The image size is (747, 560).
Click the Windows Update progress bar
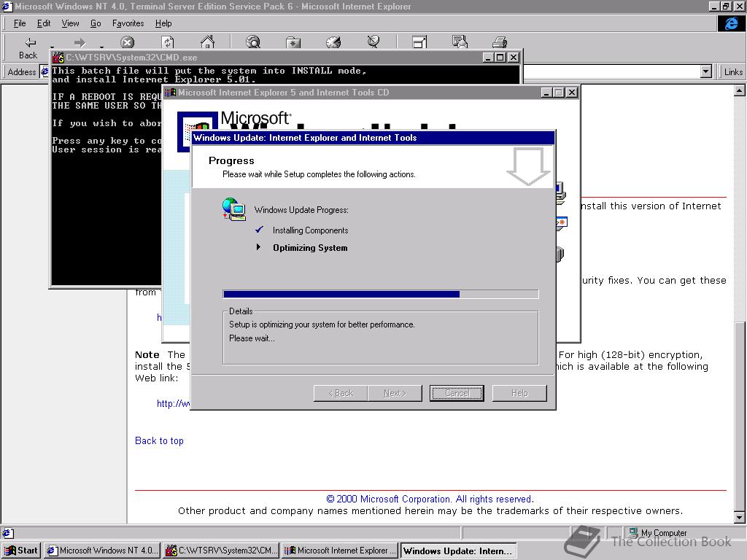tap(381, 295)
